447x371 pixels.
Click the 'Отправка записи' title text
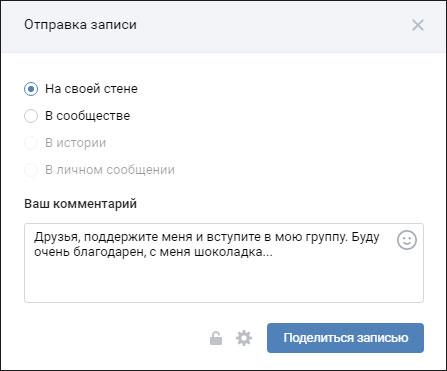coord(80,25)
